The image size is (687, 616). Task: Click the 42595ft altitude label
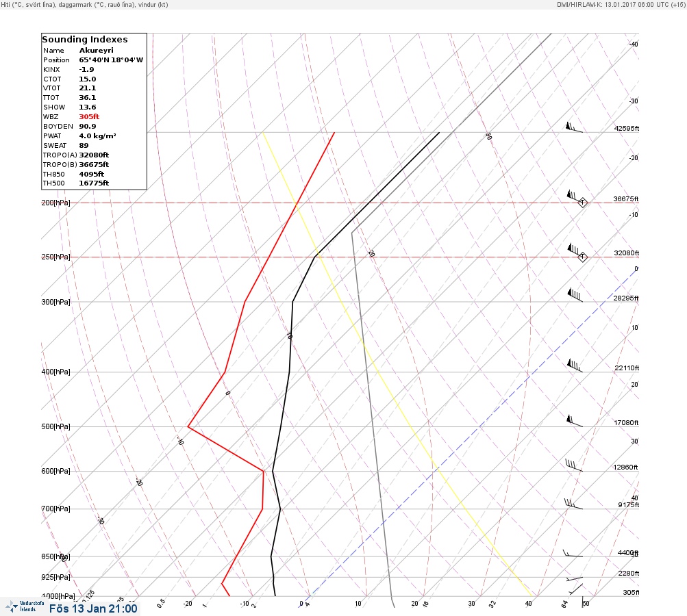coord(627,128)
